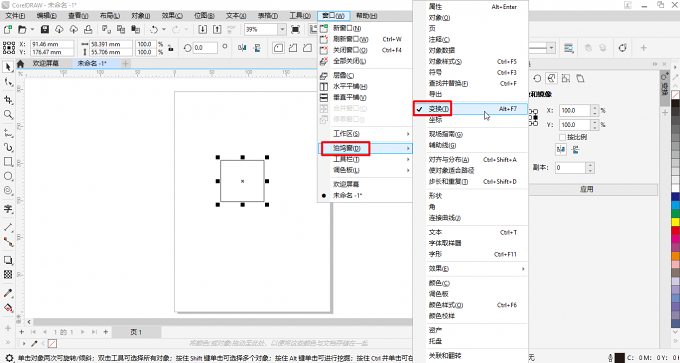
Task: Select the Zoom magnifier tool
Action: (x=8, y=114)
